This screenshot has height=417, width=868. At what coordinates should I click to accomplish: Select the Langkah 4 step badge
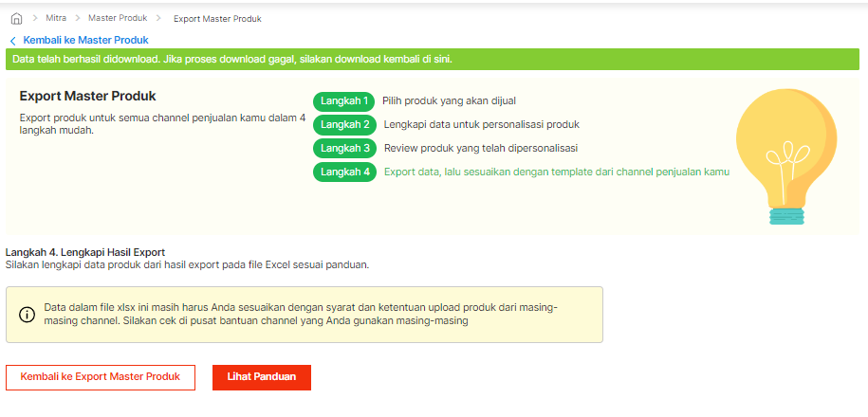coord(344,172)
